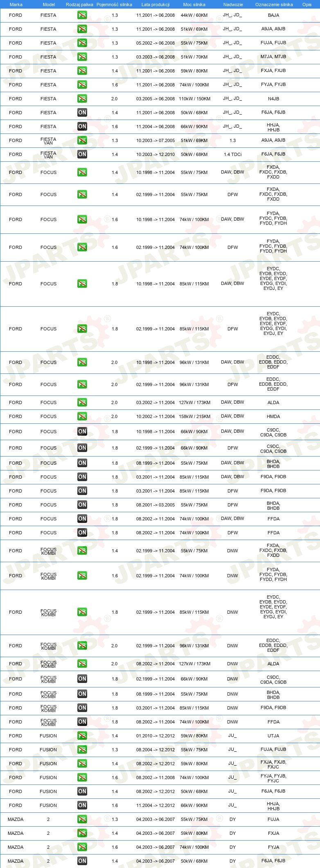The width and height of the screenshot is (320, 868).
Task: Click the Lata produkcji column header
Action: click(x=155, y=5)
